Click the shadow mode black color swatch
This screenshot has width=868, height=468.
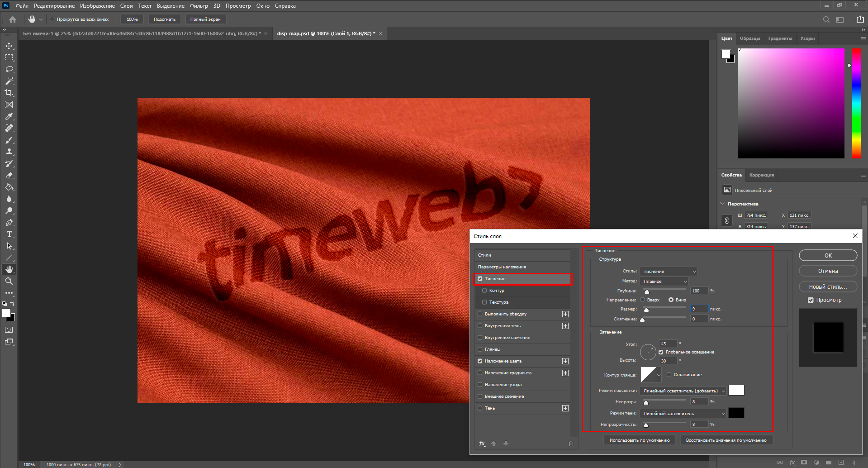pos(736,413)
